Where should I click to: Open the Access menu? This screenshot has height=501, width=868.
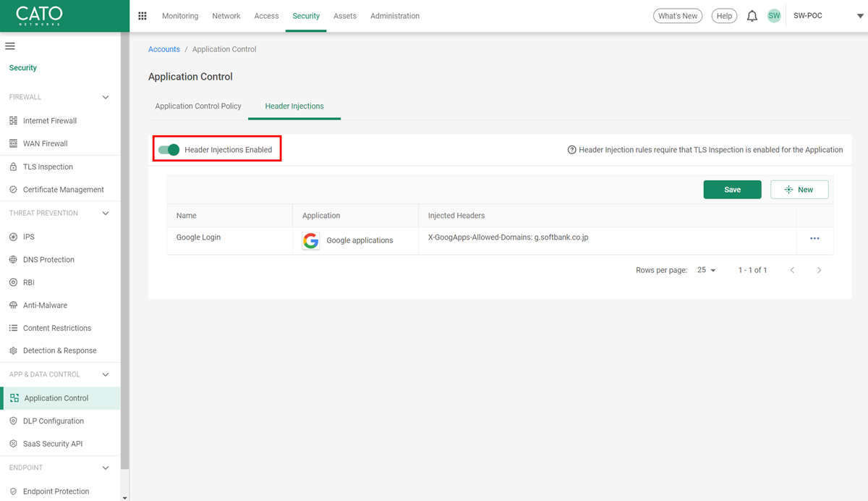point(266,16)
